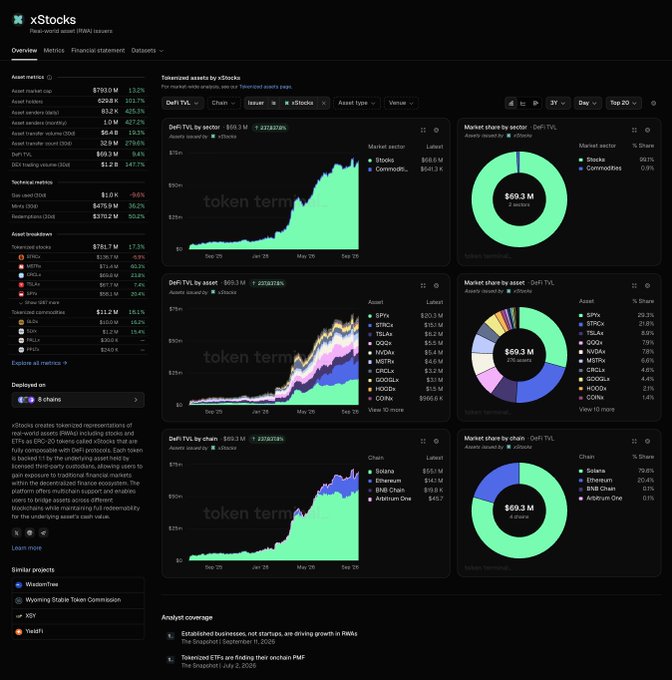Click the MSTRx token icon in Asset breakdown
Image resolution: width=672 pixels, height=680 pixels.
tap(21, 266)
